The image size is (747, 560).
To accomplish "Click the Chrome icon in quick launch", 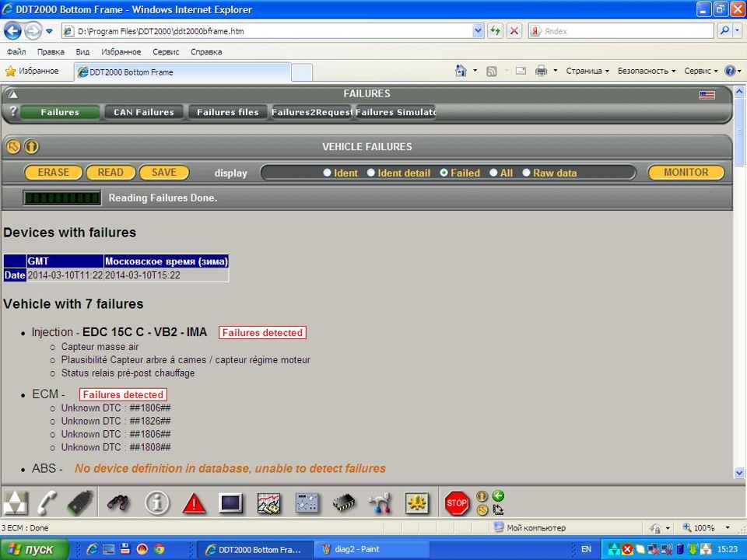I will [x=159, y=549].
